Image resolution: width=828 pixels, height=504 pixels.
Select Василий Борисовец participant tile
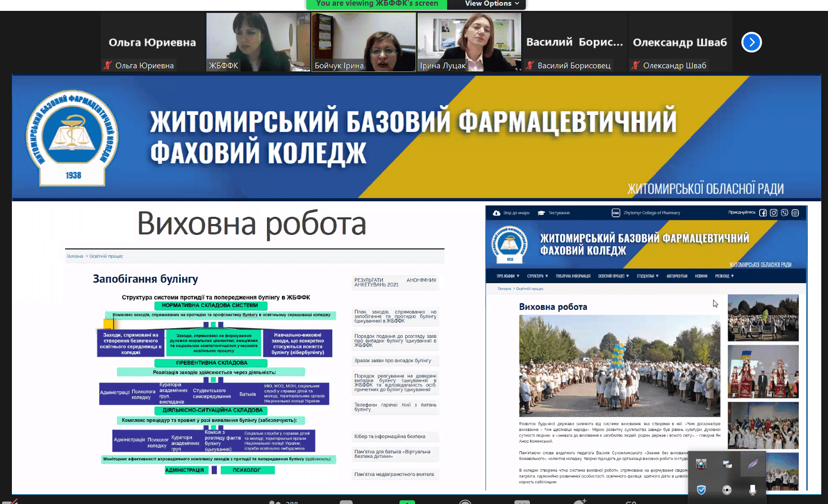click(x=575, y=42)
